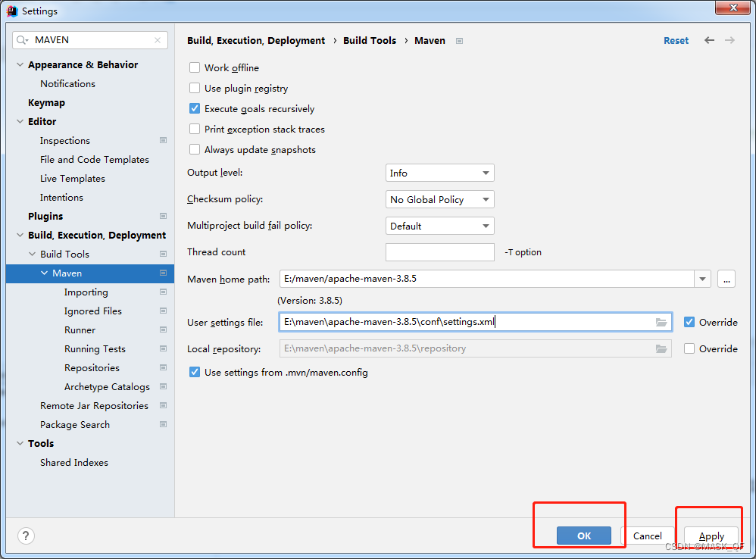Collapse the Build, Execution, Deployment tree section
Image resolution: width=756 pixels, height=559 pixels.
20,235
